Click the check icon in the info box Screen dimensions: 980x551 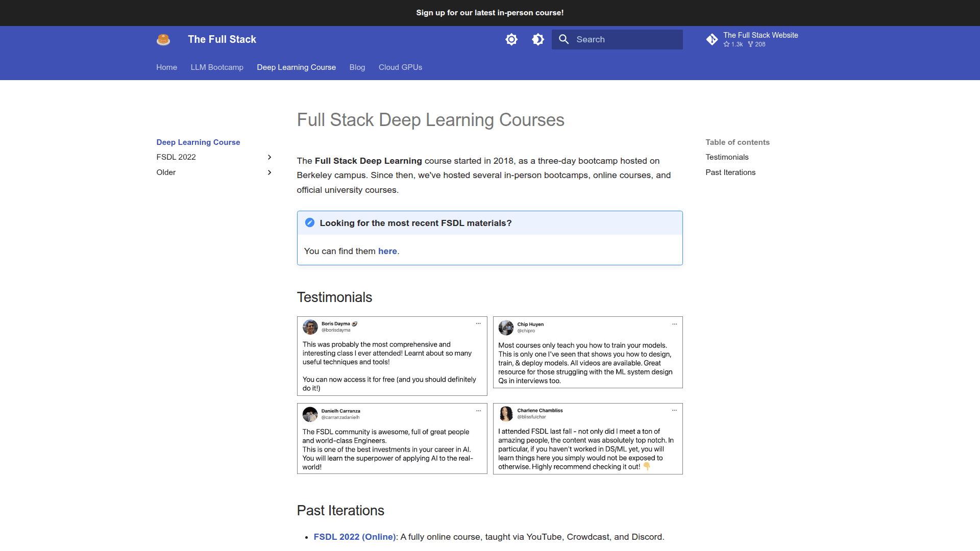click(310, 223)
